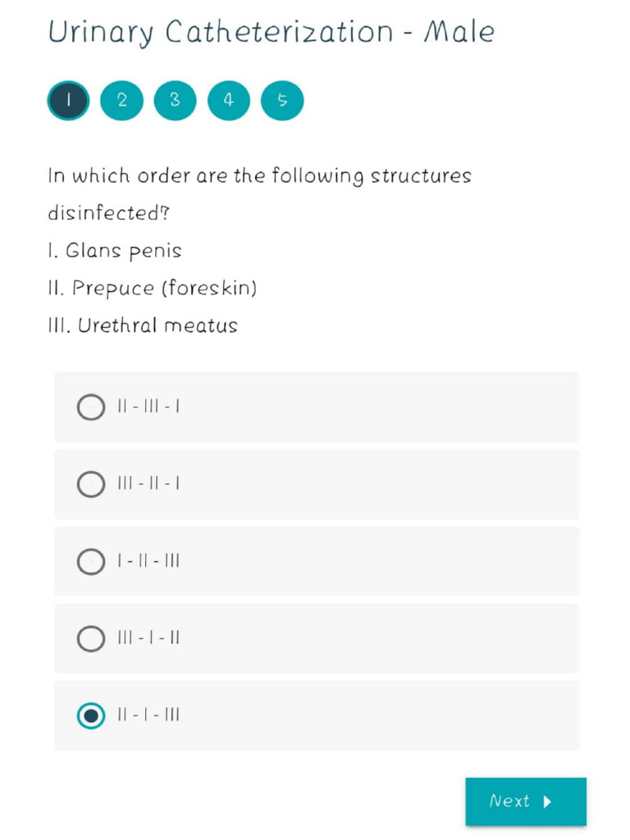Click the 'III - I - II' answer label text
The width and height of the screenshot is (630, 840).
click(x=148, y=638)
